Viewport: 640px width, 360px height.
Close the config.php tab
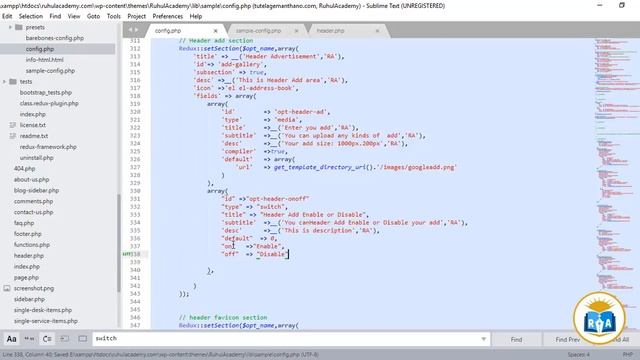(216, 31)
